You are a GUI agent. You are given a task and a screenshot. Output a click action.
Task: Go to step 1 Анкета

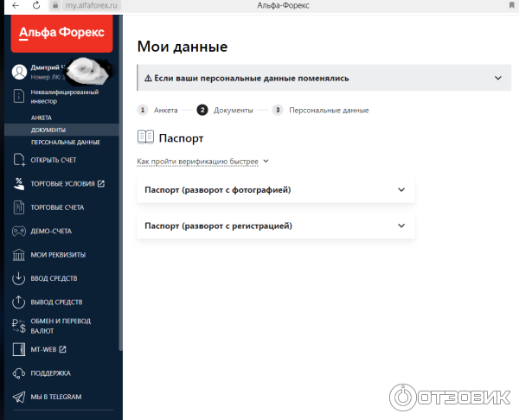(159, 111)
